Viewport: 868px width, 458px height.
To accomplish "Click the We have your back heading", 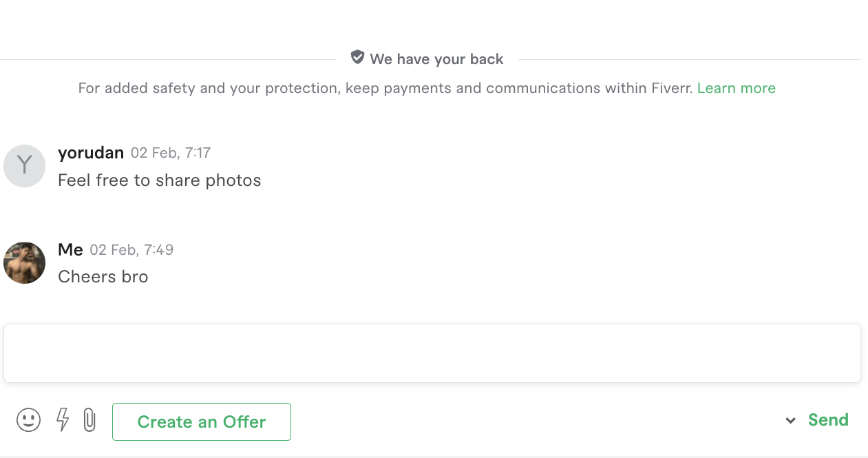I will pyautogui.click(x=436, y=59).
